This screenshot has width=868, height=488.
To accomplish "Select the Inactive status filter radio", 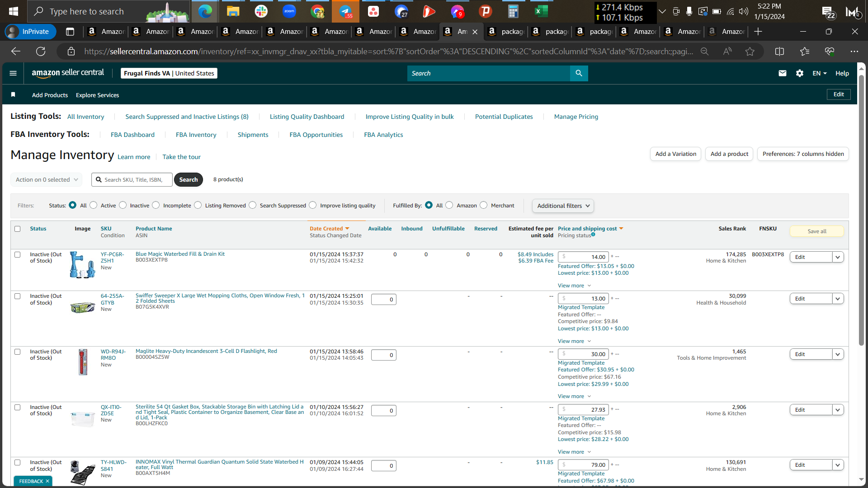I will [x=123, y=205].
